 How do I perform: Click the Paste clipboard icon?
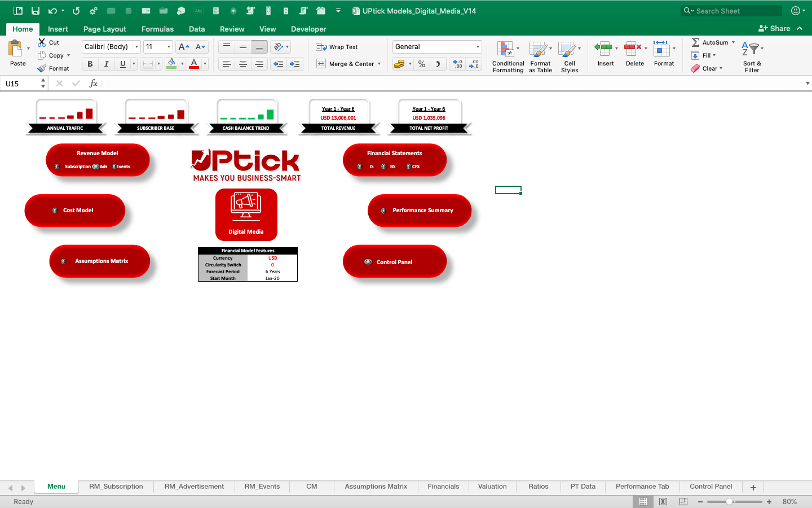click(x=16, y=49)
